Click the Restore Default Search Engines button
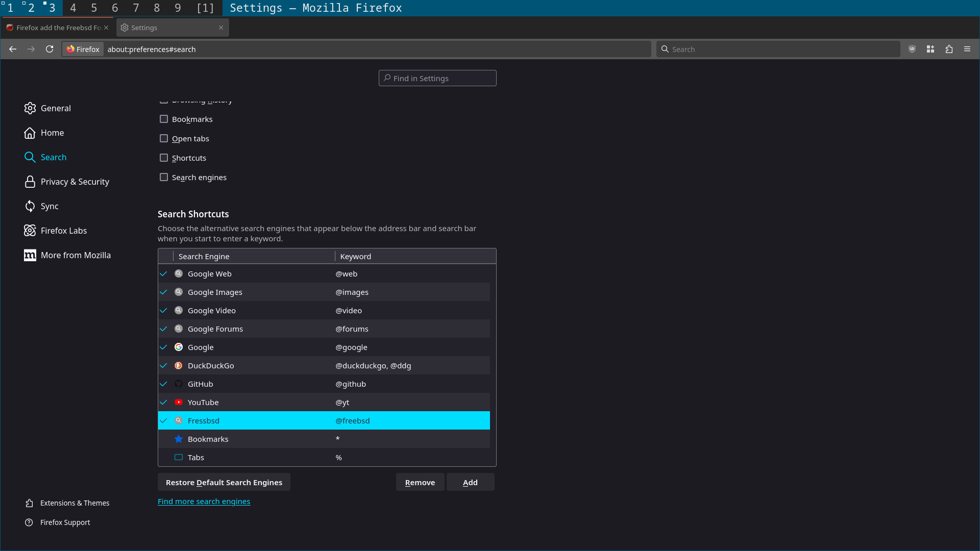Screen dimensions: 980x551 pos(224,482)
